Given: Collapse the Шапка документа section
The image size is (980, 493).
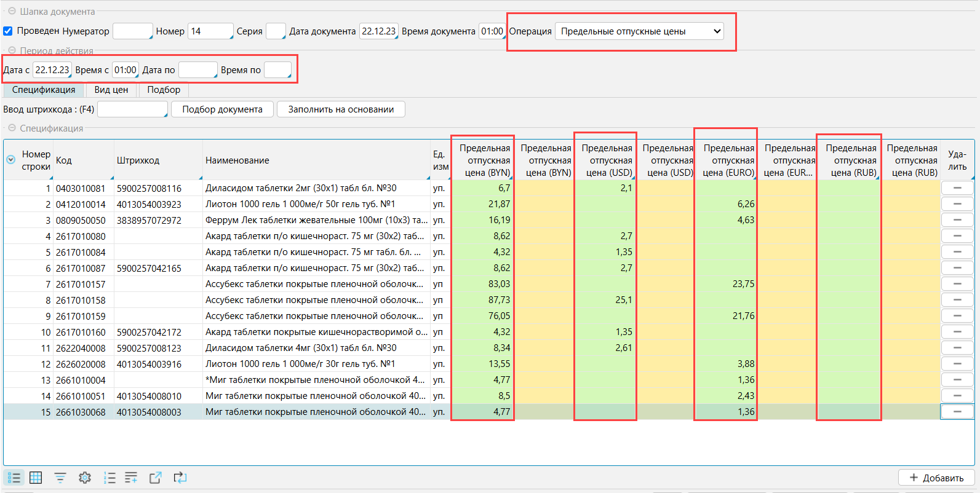Looking at the screenshot, I should pyautogui.click(x=12, y=11).
